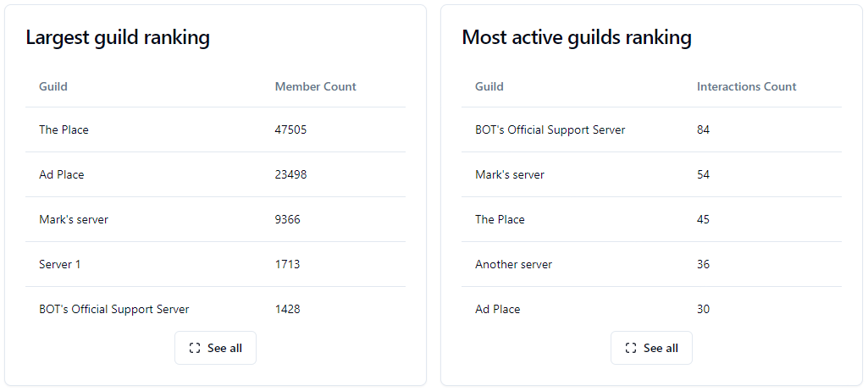868x391 pixels.
Task: Click the Largest guild ranking title
Action: (118, 37)
